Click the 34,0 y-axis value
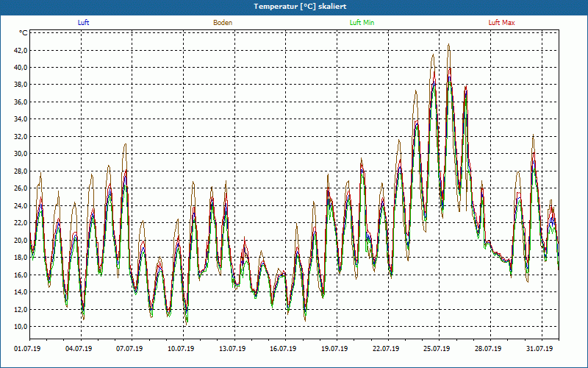The width and height of the screenshot is (588, 368). (21, 119)
